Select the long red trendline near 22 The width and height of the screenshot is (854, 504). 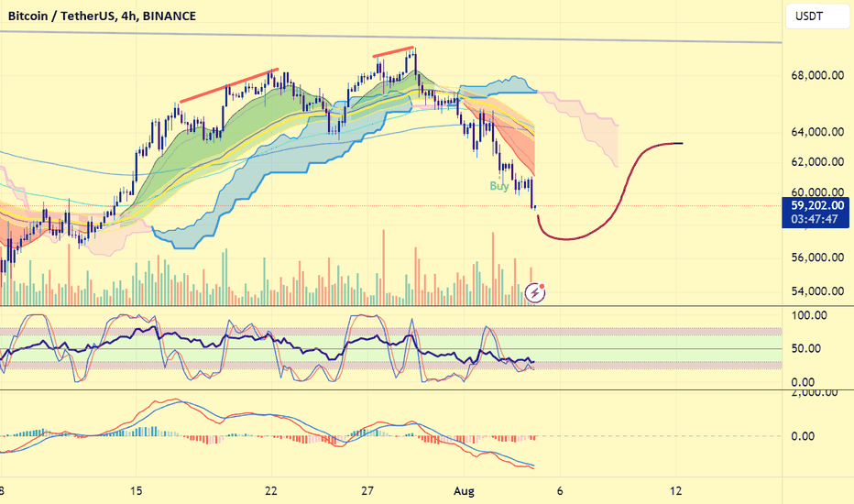[229, 85]
